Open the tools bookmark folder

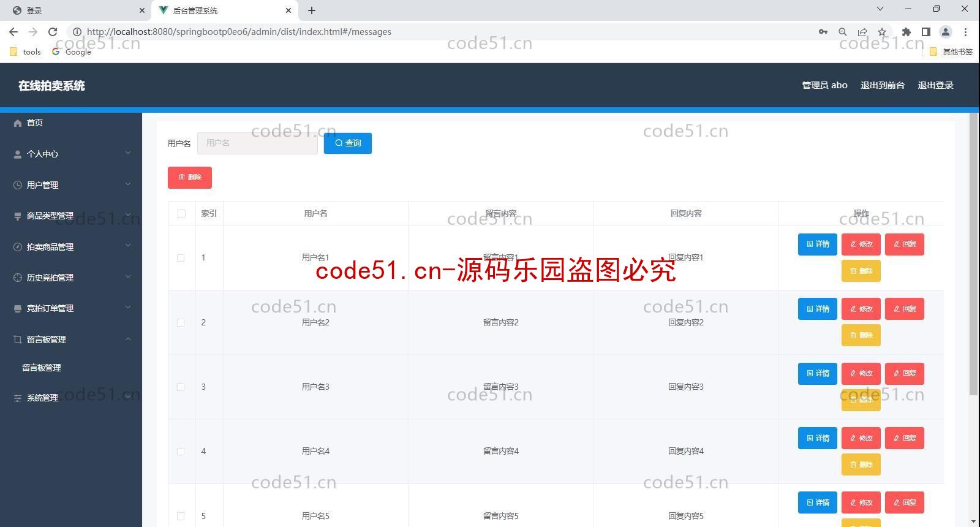point(25,52)
